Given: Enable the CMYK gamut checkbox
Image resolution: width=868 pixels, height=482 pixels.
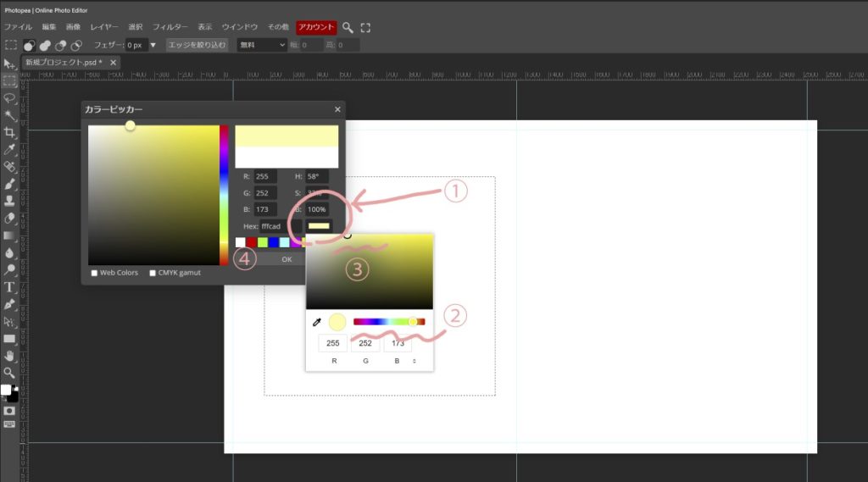Looking at the screenshot, I should click(x=153, y=273).
